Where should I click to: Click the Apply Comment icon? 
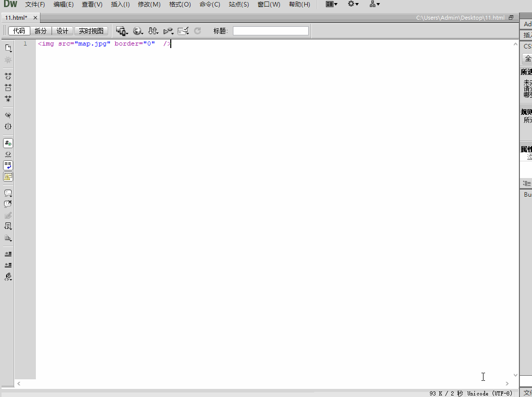[8, 193]
